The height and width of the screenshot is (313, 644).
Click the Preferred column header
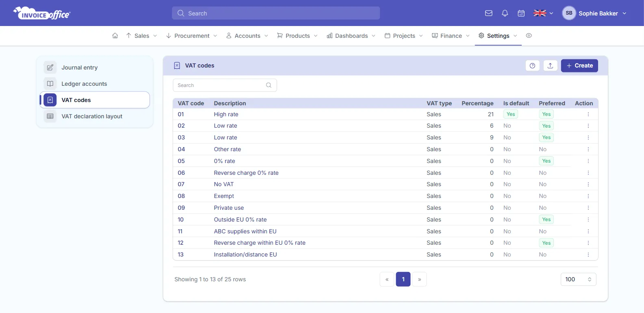[552, 103]
